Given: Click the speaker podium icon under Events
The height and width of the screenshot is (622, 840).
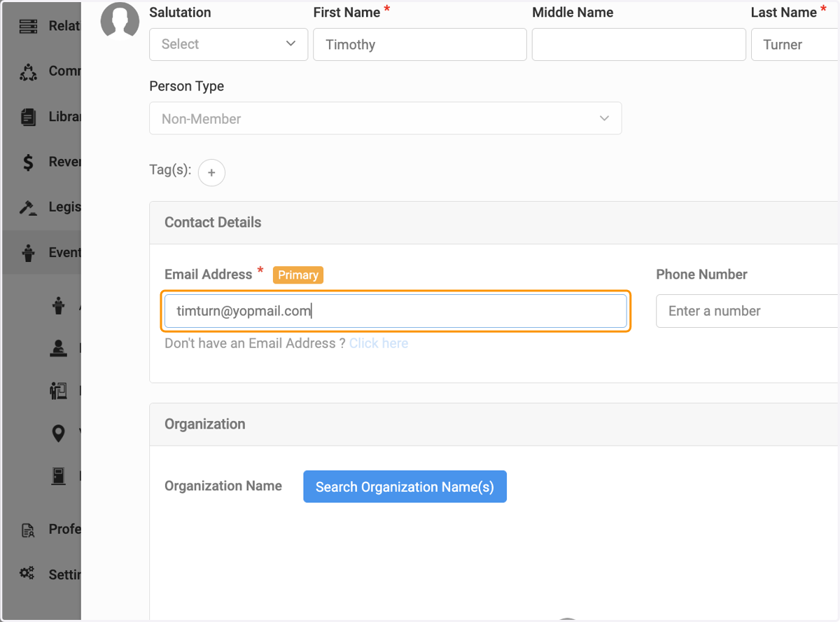Looking at the screenshot, I should point(59,390).
